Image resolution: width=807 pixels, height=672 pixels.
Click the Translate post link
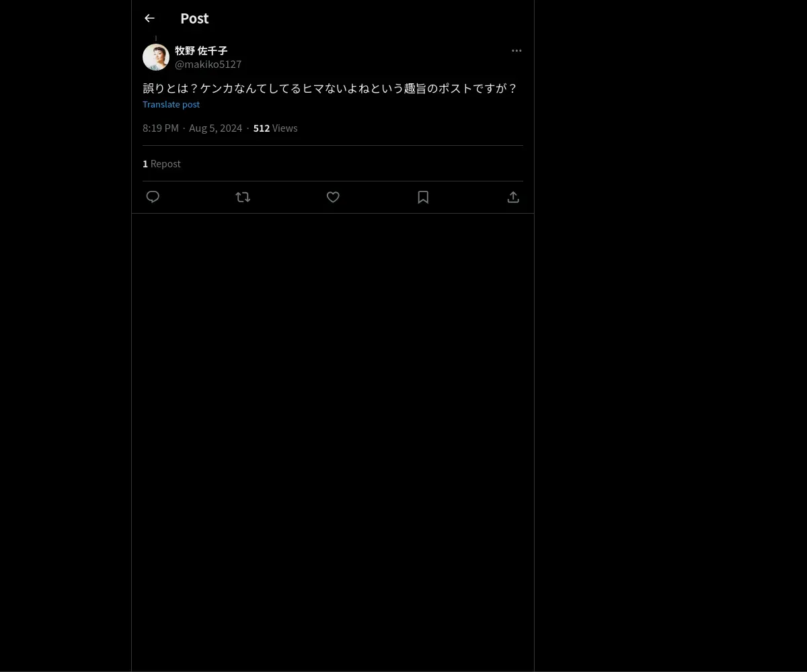pyautogui.click(x=171, y=104)
